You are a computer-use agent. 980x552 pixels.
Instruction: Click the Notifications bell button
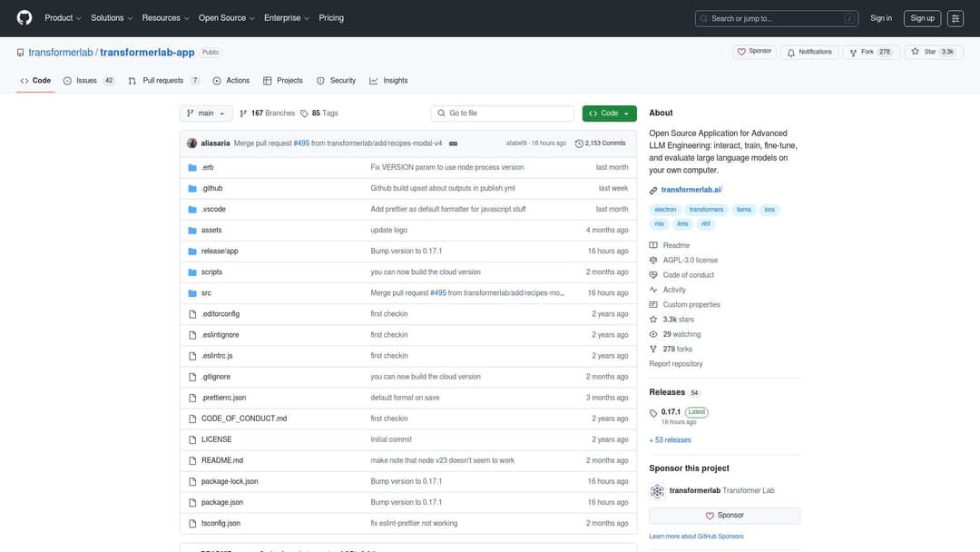(x=809, y=52)
